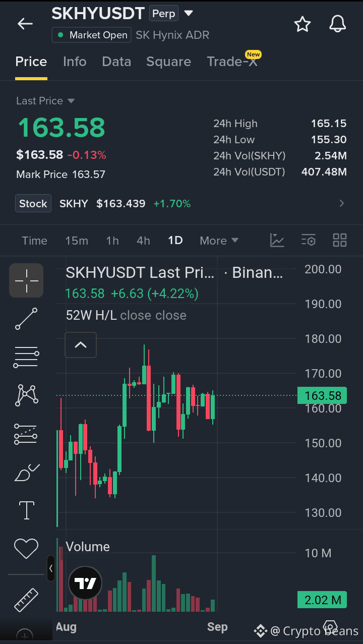This screenshot has width=363, height=644.
Task: Click the SKHY $163.439 stock price
Action: (x=102, y=204)
